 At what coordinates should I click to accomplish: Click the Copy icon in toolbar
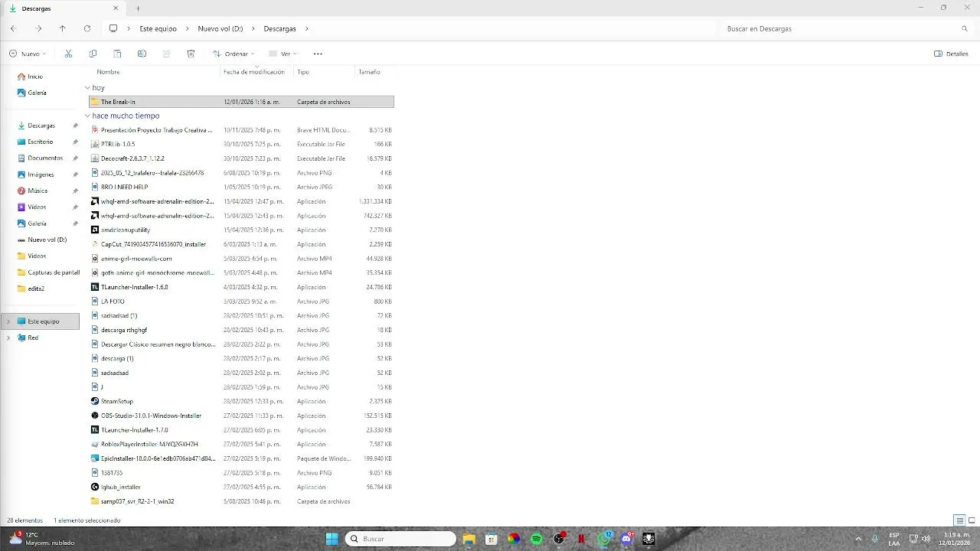[93, 54]
